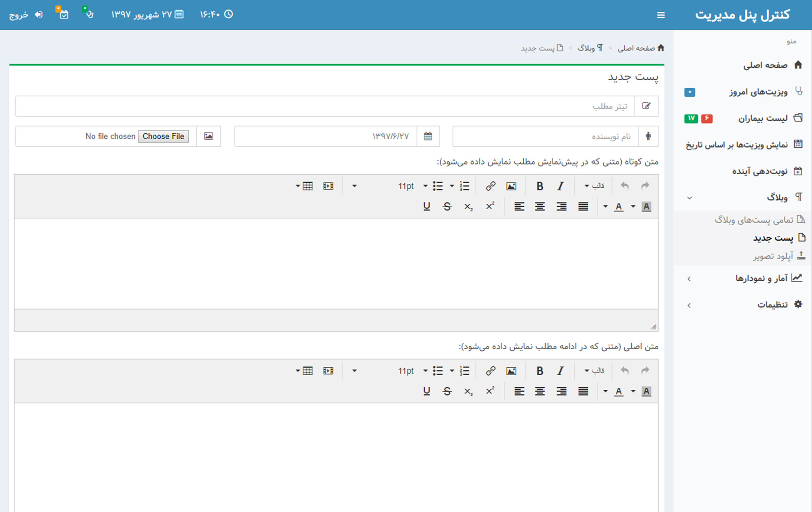
Task: Click the Choose File button
Action: (163, 136)
